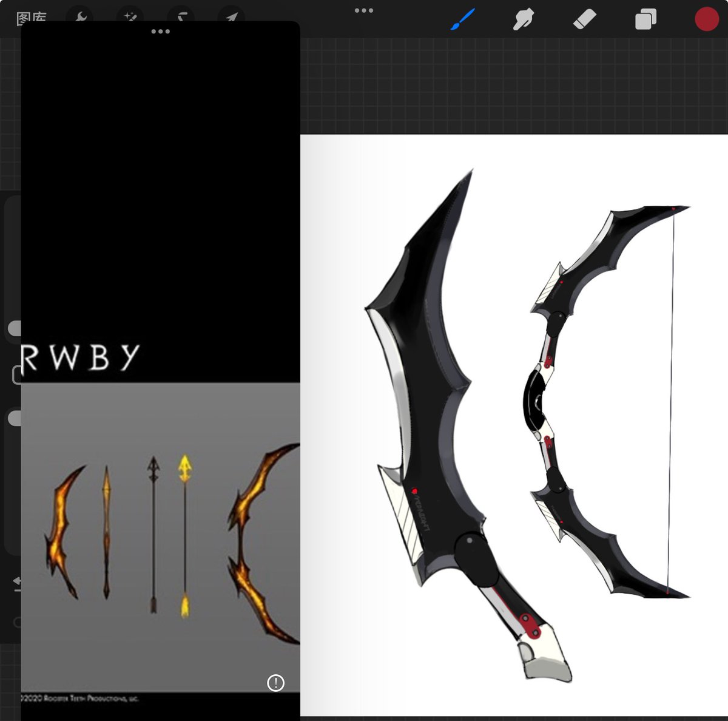The image size is (728, 721).
Task: Activate the Transform arrow tool
Action: coord(232,18)
